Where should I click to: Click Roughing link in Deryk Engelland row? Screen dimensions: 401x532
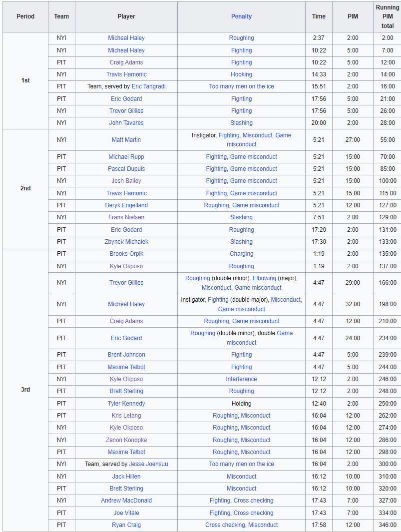click(x=216, y=205)
